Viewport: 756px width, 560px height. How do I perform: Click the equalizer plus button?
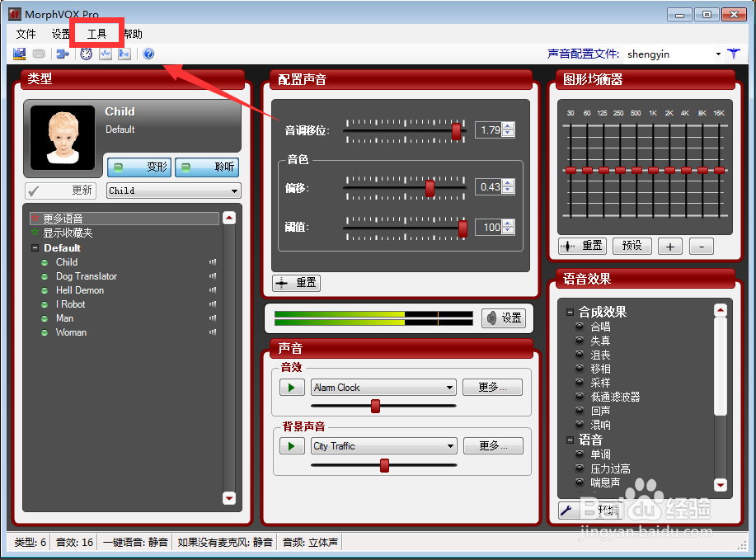click(670, 247)
